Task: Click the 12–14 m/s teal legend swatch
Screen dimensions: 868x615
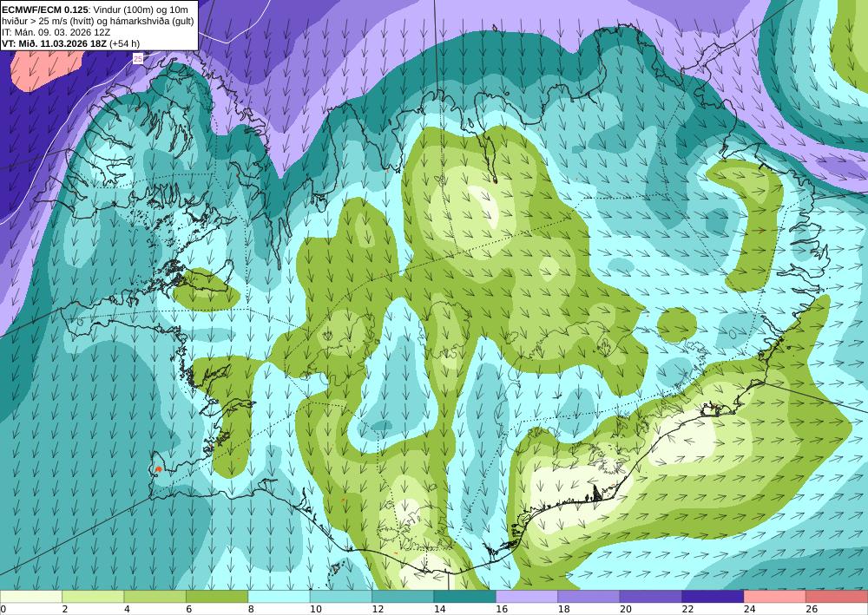Action: 403,597
